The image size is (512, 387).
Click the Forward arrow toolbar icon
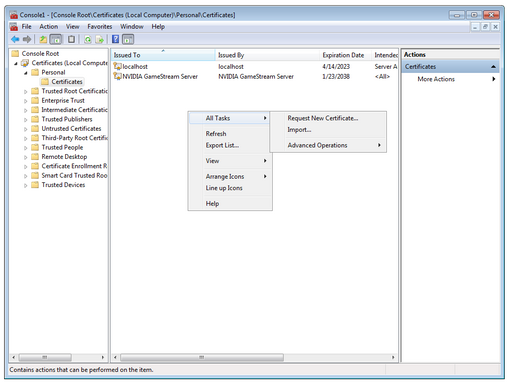(x=27, y=39)
